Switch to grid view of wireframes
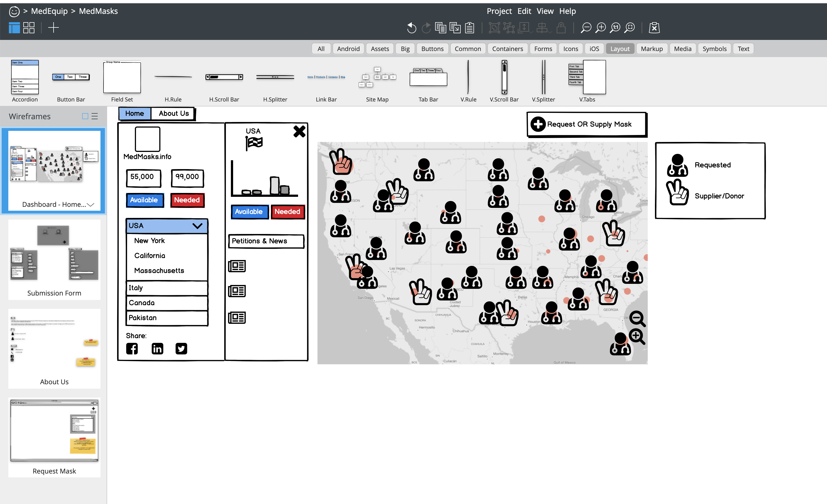This screenshot has width=827, height=504. (x=29, y=28)
